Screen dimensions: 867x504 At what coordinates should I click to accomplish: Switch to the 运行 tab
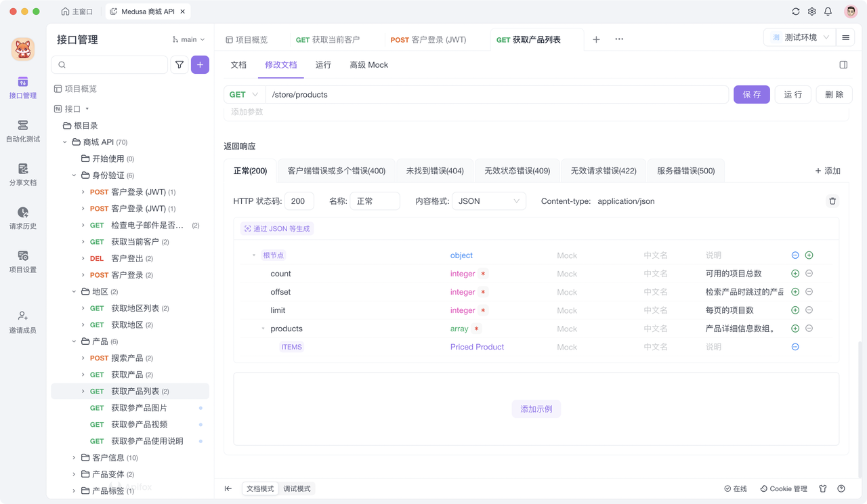pyautogui.click(x=323, y=65)
